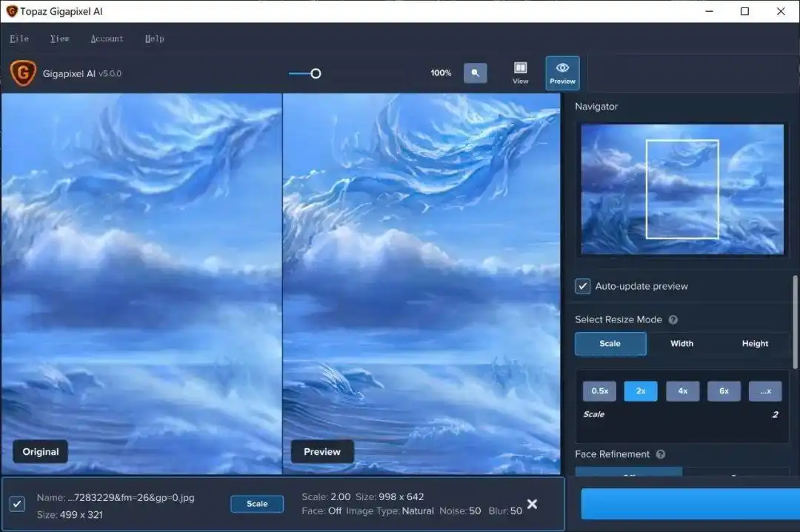This screenshot has width=800, height=532.
Task: Choose the 2x scale option
Action: pos(641,391)
